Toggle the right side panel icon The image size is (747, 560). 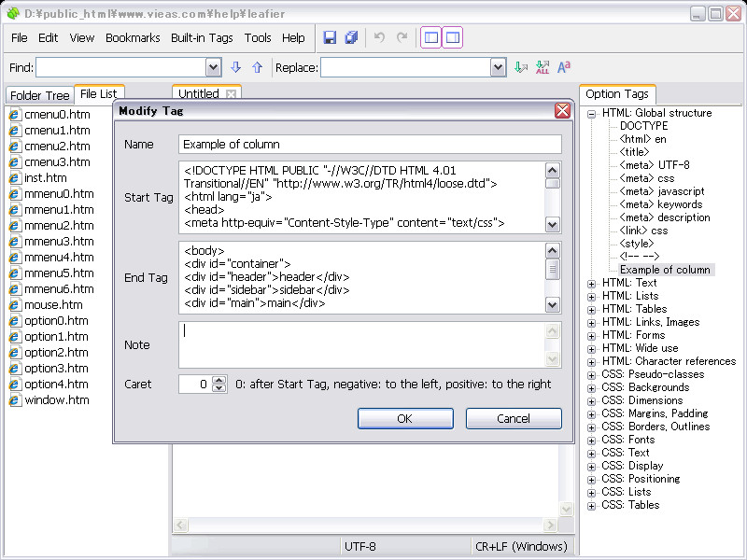[452, 38]
